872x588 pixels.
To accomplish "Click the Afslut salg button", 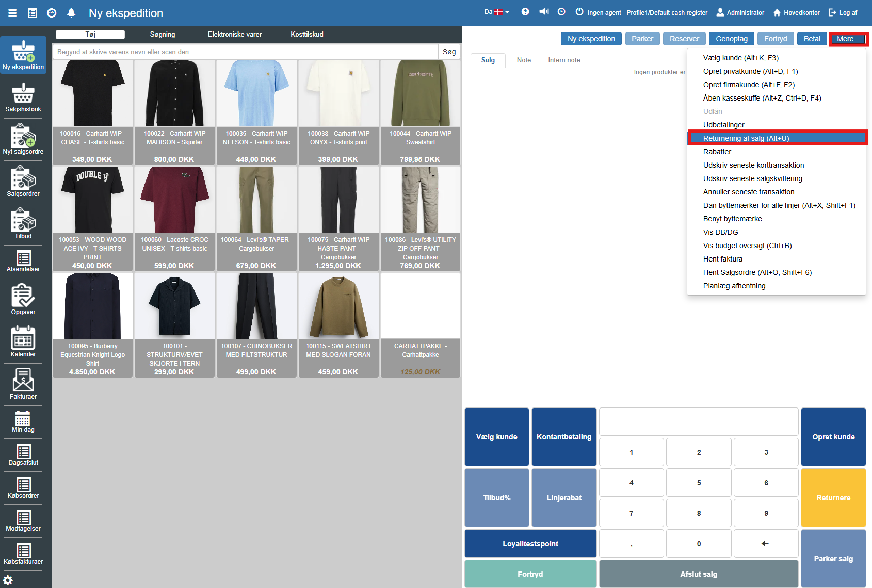I will point(699,574).
